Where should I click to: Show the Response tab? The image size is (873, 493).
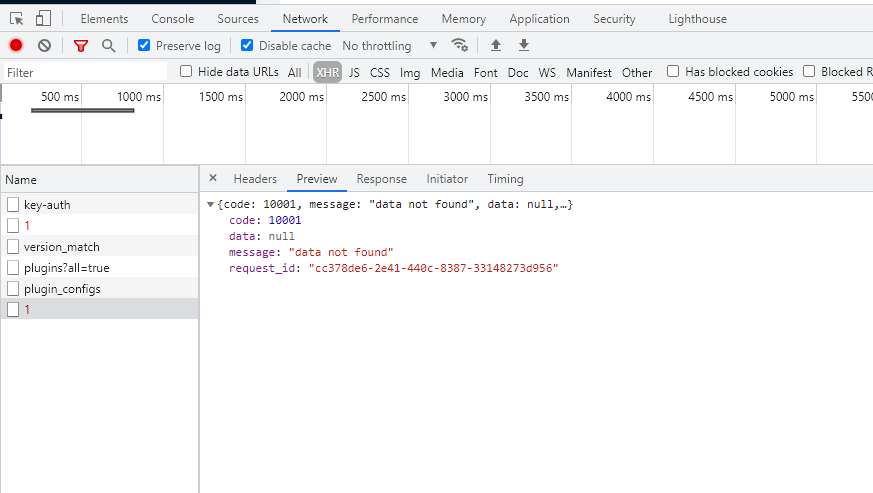pos(381,179)
